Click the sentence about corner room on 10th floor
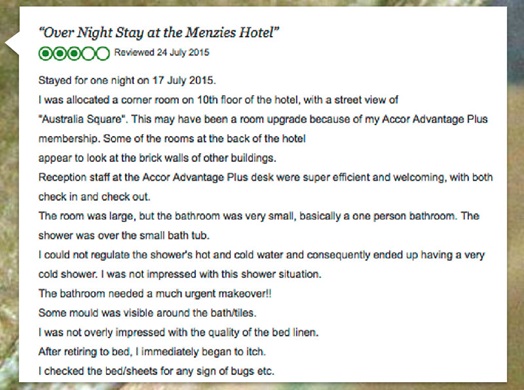The image size is (524, 390). click(x=218, y=100)
